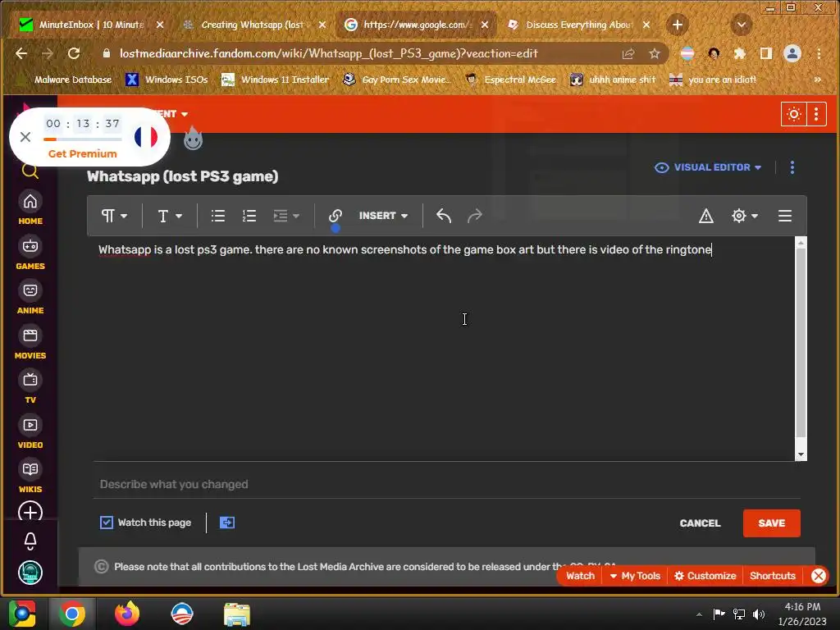
Task: Click the editor scrollbar down arrow
Action: (801, 454)
